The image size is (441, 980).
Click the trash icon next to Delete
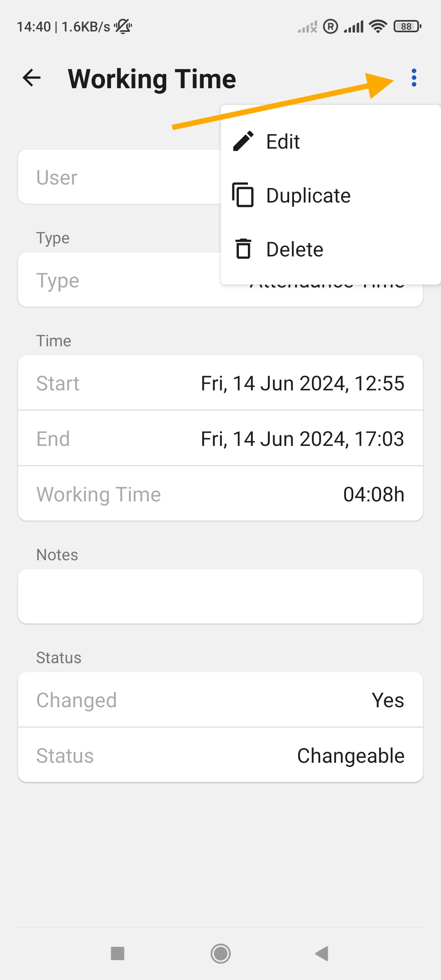[243, 249]
